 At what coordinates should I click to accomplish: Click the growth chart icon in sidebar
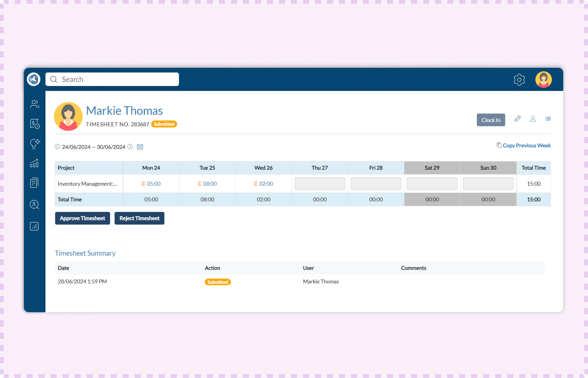[x=34, y=163]
